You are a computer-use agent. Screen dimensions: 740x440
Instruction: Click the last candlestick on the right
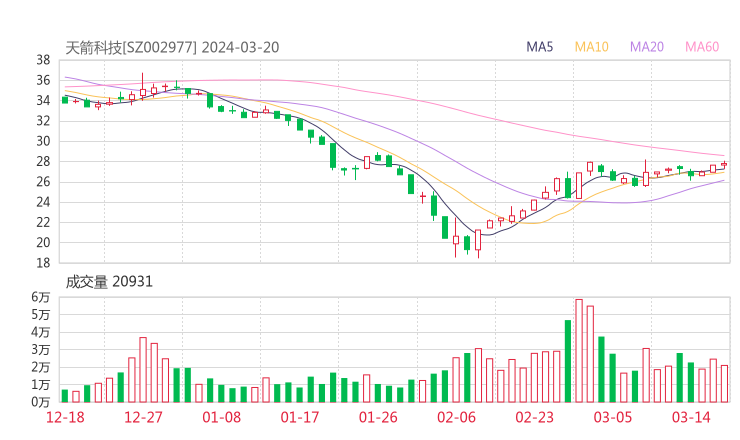click(724, 164)
